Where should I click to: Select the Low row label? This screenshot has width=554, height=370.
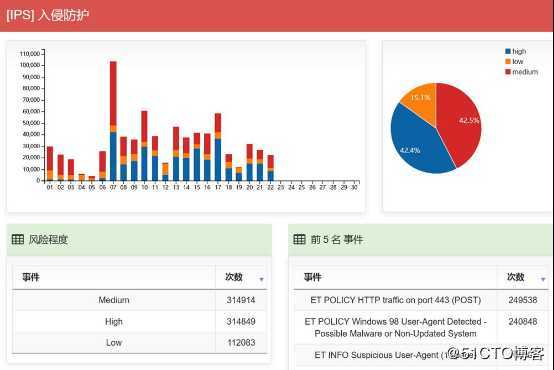(114, 342)
